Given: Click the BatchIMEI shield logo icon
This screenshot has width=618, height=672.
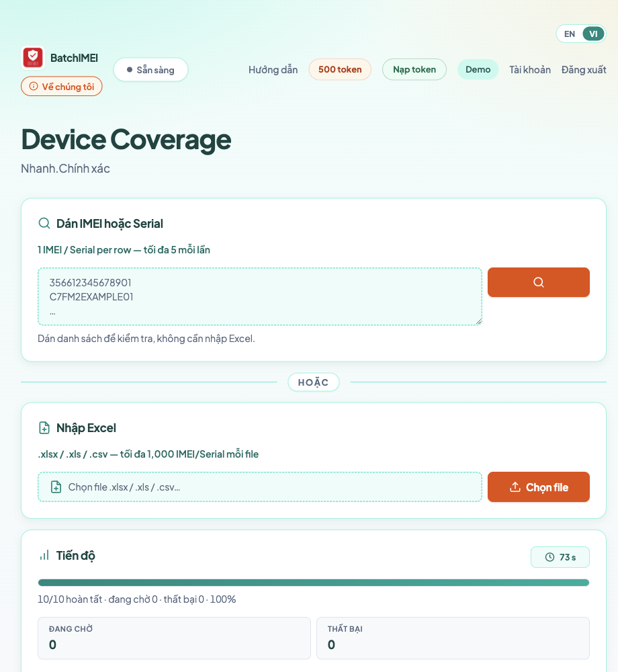Looking at the screenshot, I should click(33, 58).
